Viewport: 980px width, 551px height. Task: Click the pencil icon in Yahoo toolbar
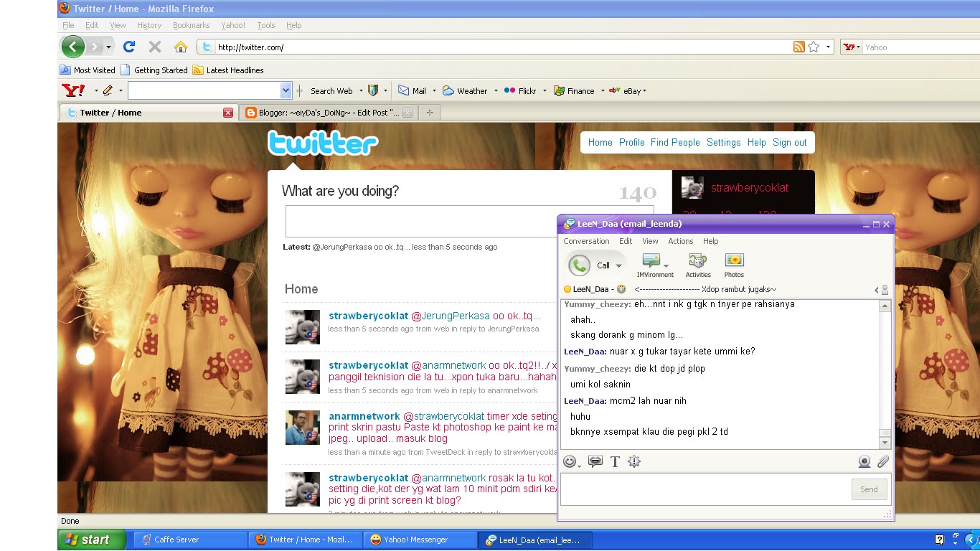click(108, 90)
